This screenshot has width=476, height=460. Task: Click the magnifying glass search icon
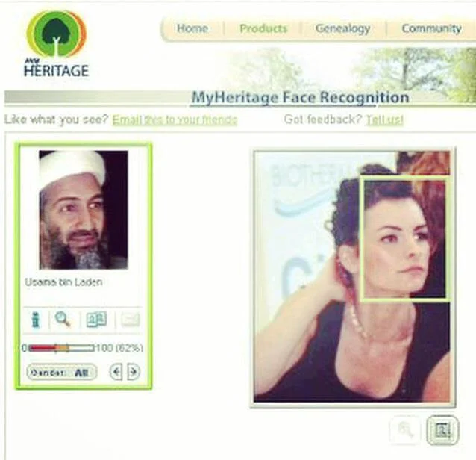pyautogui.click(x=63, y=319)
